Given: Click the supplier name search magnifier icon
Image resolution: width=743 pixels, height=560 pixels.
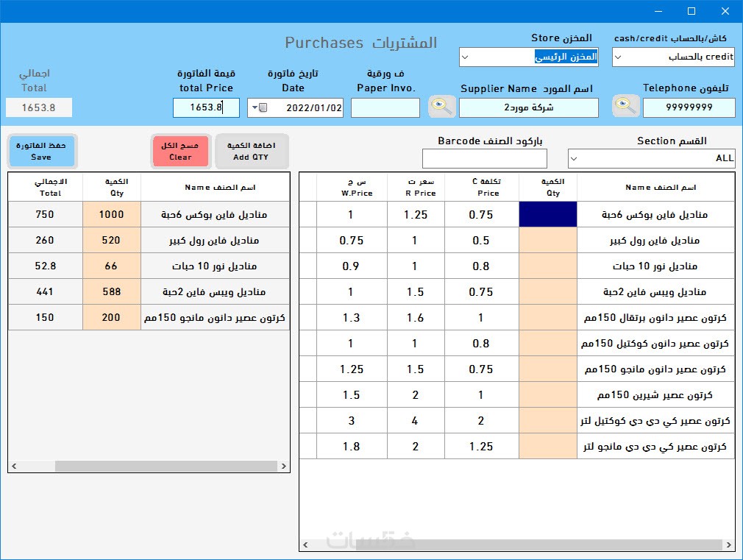Looking at the screenshot, I should 441,107.
